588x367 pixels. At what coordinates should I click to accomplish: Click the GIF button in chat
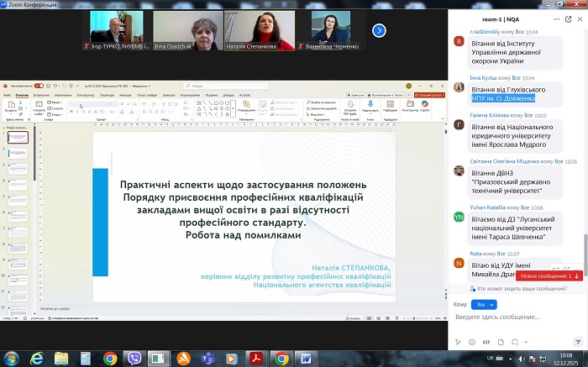[486, 343]
